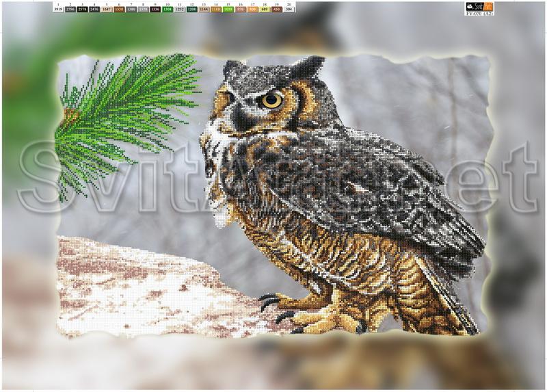The height and width of the screenshot is (392, 547).
Task: Choose green swatch number 10 labeled 1308
Action: click(x=168, y=10)
